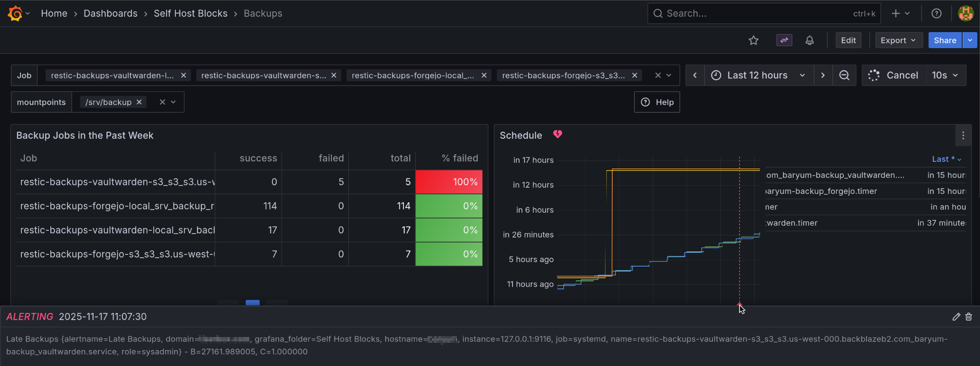The image size is (980, 366).
Task: Click the Grafana logo icon
Action: pos(15,13)
